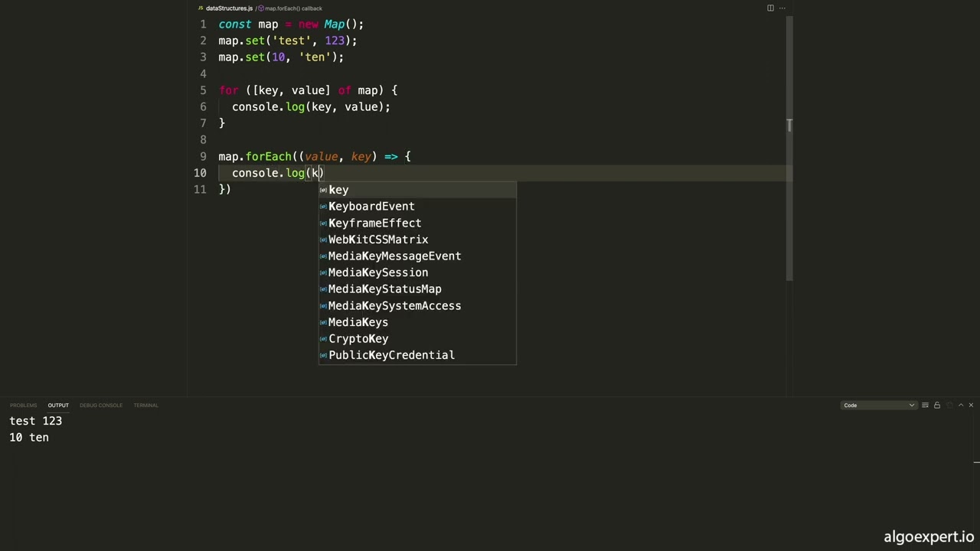The image size is (980, 551).
Task: Choose the MediaKeyMessageEvent suggestion
Action: click(417, 256)
